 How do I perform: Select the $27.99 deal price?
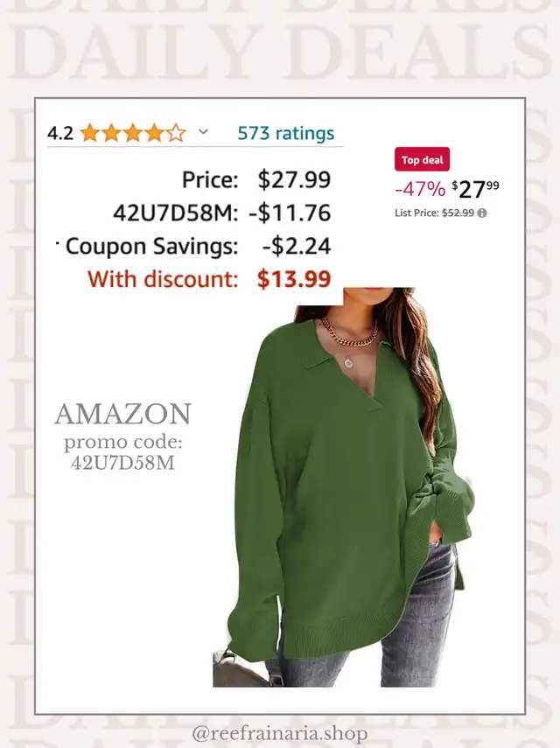click(475, 189)
